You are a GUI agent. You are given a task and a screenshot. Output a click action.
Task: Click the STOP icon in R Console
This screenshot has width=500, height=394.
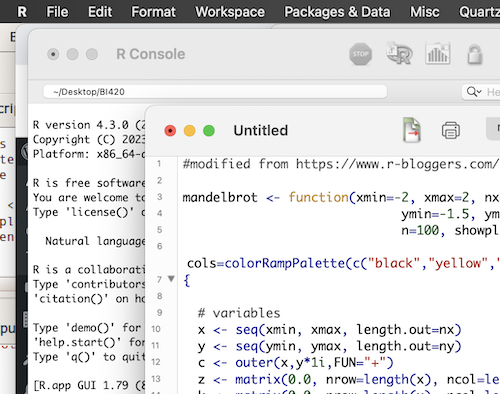pyautogui.click(x=360, y=54)
